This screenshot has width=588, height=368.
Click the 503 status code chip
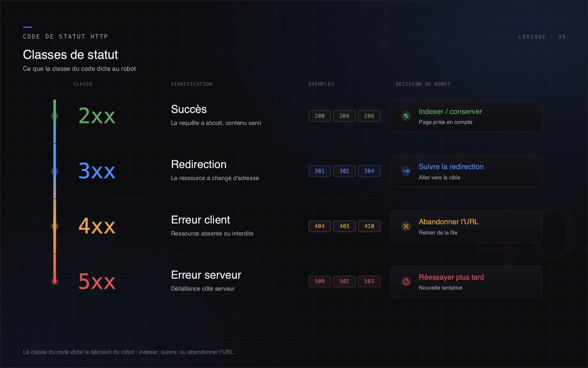click(369, 281)
